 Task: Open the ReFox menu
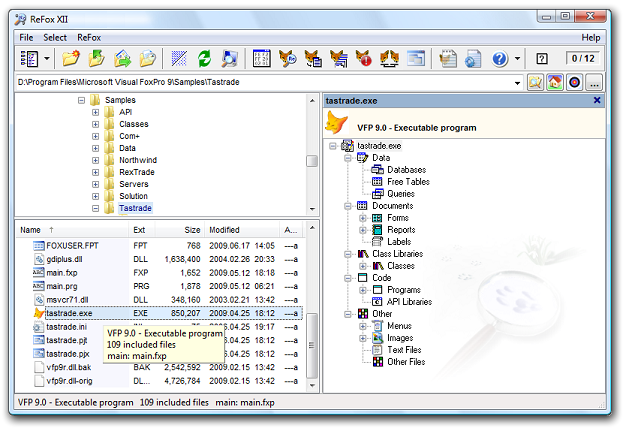[x=89, y=37]
